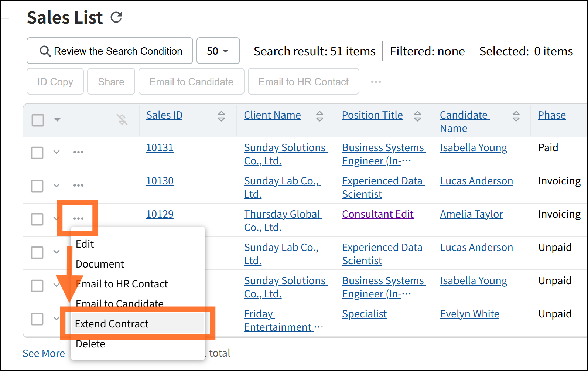Screen dimensions: 588x371
Task: Click the clear filter icon in header
Action: click(x=122, y=119)
